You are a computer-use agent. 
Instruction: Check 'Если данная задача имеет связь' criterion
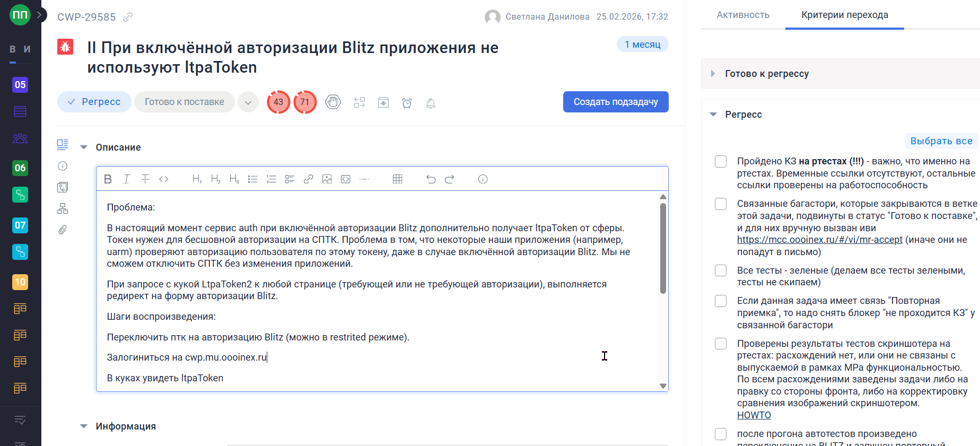pos(721,301)
